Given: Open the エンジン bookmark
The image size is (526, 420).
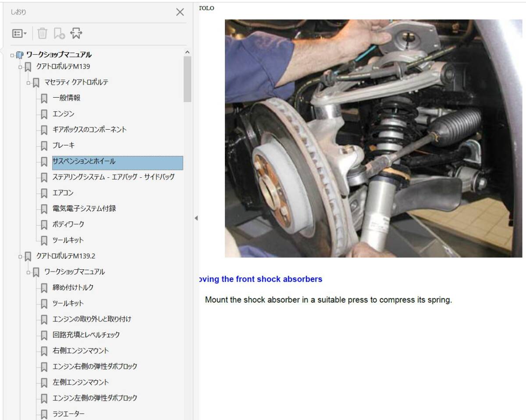Looking at the screenshot, I should pos(64,114).
